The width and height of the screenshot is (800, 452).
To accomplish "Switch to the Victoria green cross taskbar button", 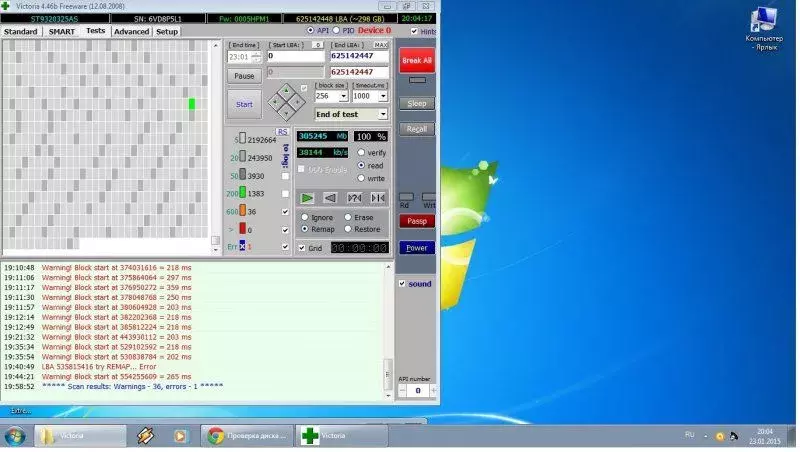I will click(342, 436).
